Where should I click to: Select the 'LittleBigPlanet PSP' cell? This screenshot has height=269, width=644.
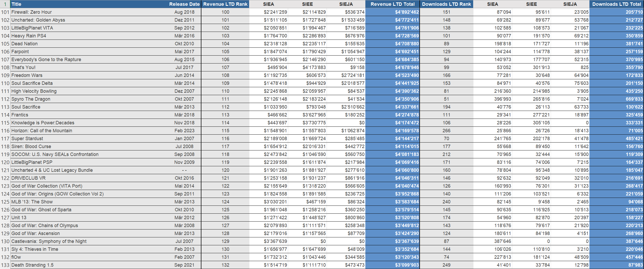89,162
